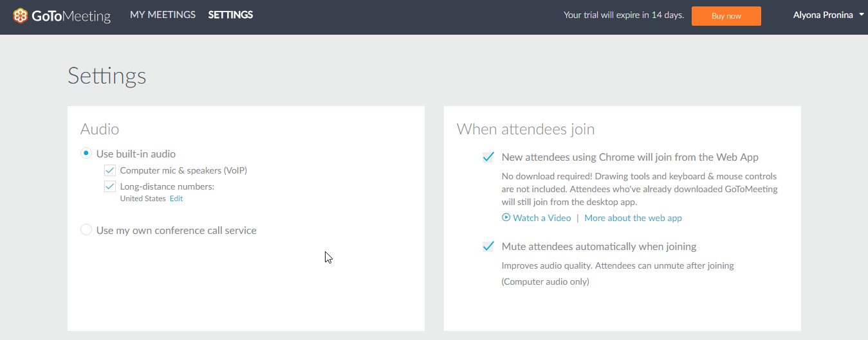This screenshot has height=340, width=868.
Task: Open the MY MEETINGS tab
Action: 163,15
